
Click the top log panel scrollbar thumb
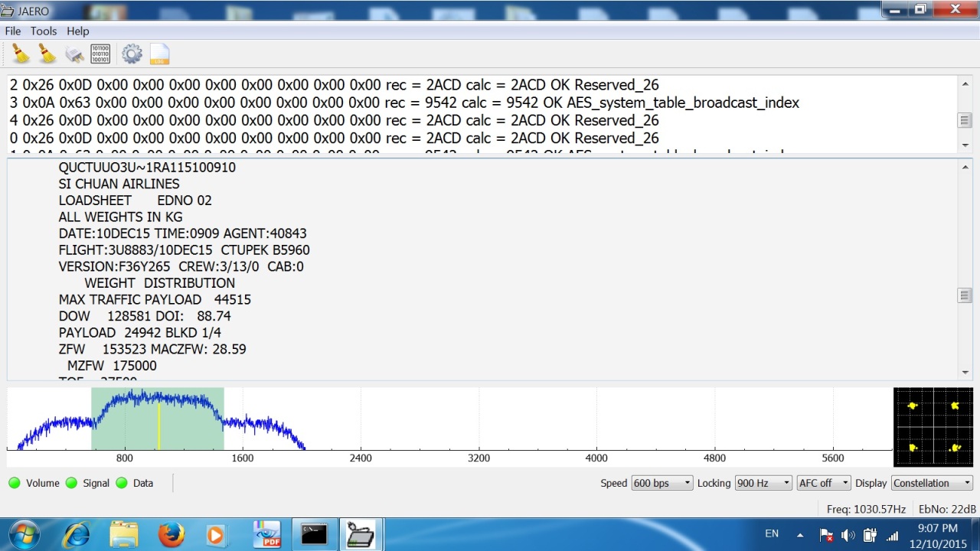[x=965, y=120]
